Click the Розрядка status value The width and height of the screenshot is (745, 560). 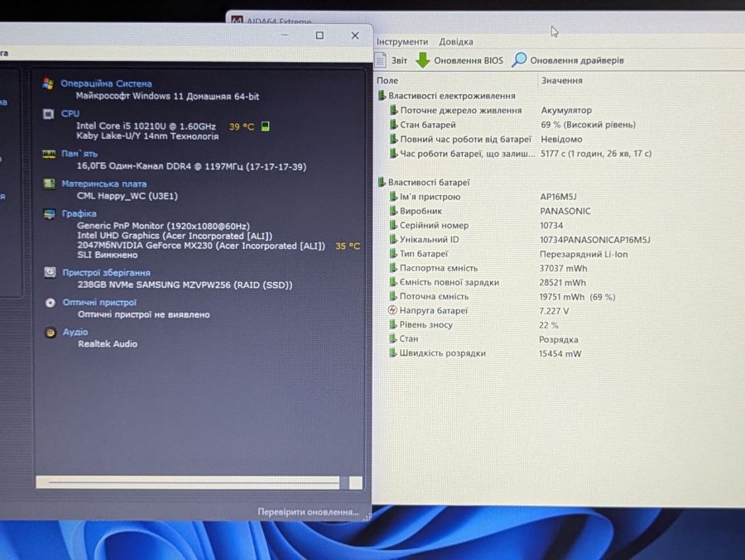558,340
